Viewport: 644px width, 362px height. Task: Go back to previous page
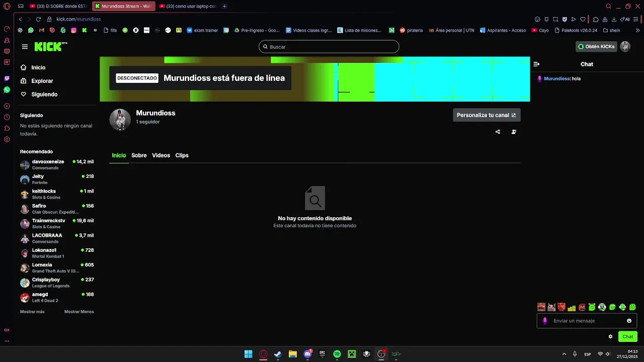(x=20, y=19)
